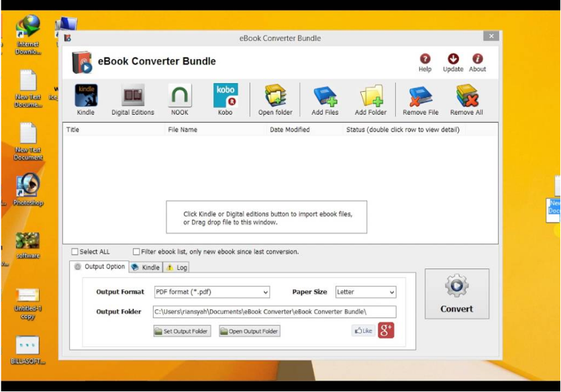Click the Like thumbs-up button

tap(364, 331)
